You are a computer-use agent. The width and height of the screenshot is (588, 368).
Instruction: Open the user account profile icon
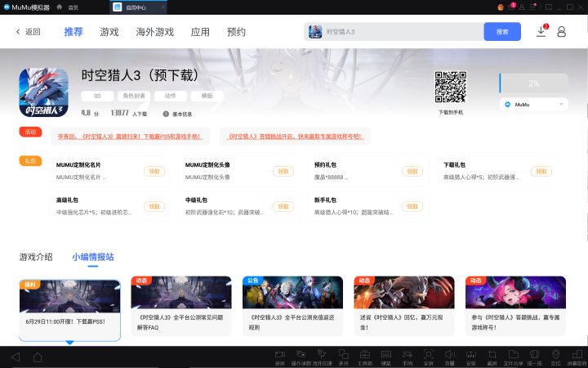click(x=561, y=32)
